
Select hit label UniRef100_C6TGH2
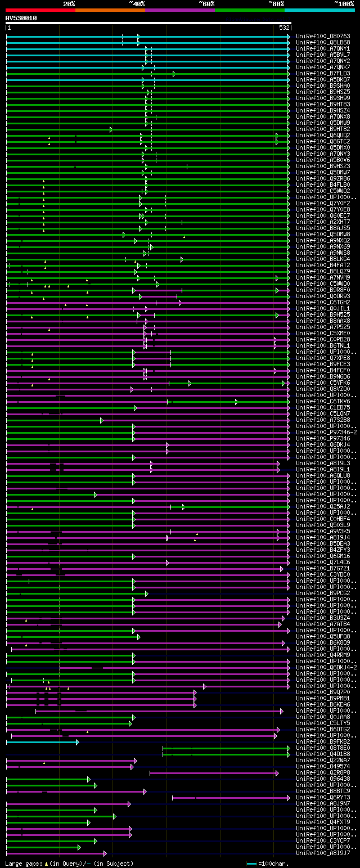tap(323, 302)
